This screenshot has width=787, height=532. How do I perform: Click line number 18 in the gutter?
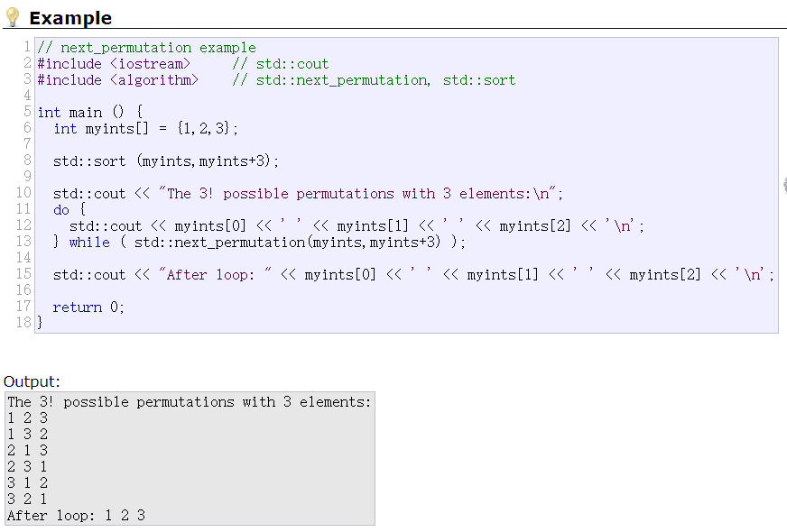click(x=23, y=324)
